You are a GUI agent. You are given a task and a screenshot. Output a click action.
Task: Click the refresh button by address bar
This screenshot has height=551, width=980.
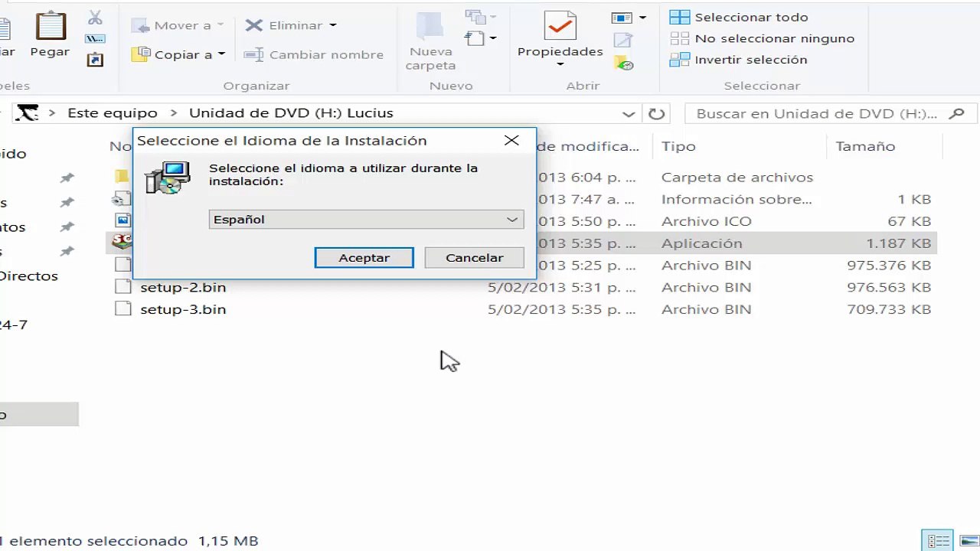coord(656,114)
